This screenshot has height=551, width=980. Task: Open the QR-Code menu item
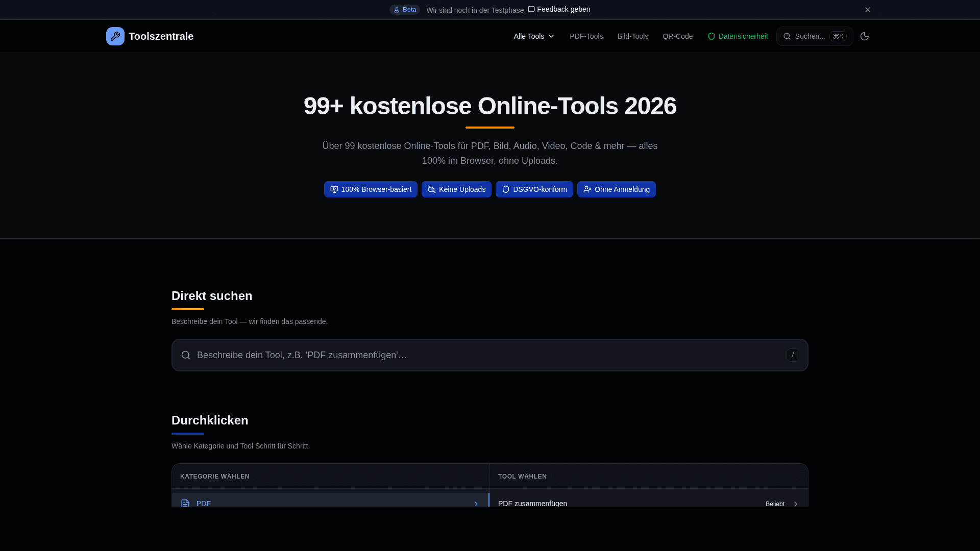point(678,36)
